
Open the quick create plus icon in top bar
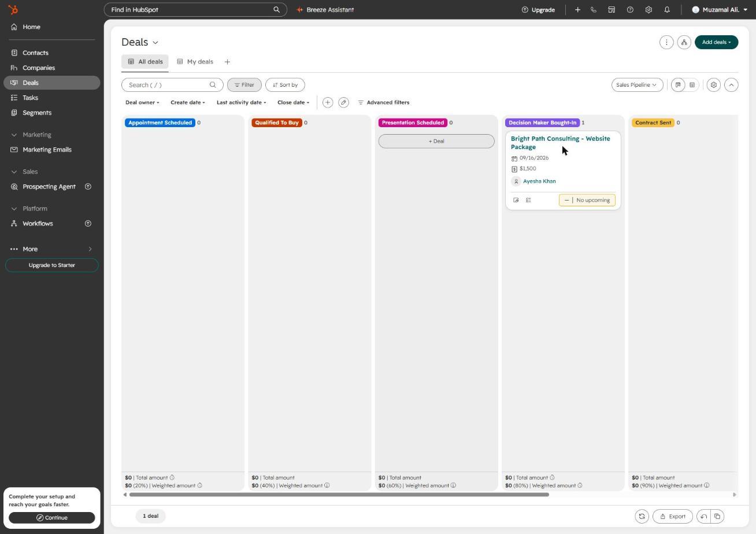pyautogui.click(x=577, y=10)
